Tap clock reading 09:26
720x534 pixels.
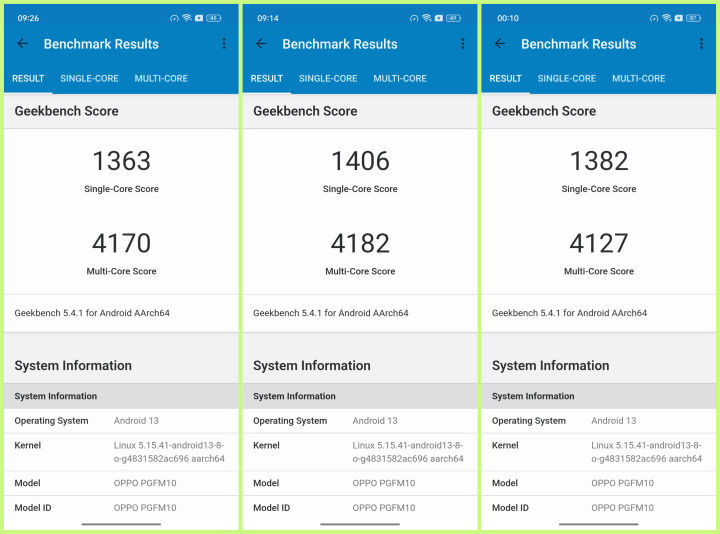tap(28, 18)
